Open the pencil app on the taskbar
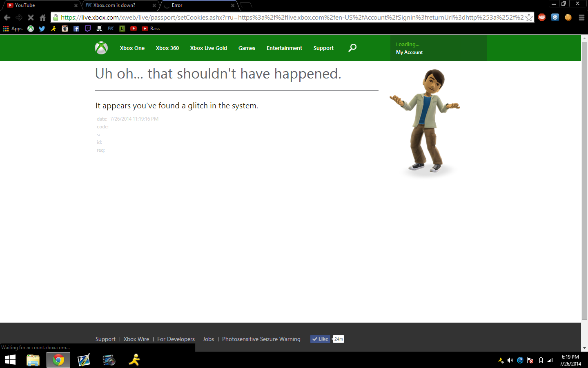This screenshot has width=588, height=368. pos(84,360)
